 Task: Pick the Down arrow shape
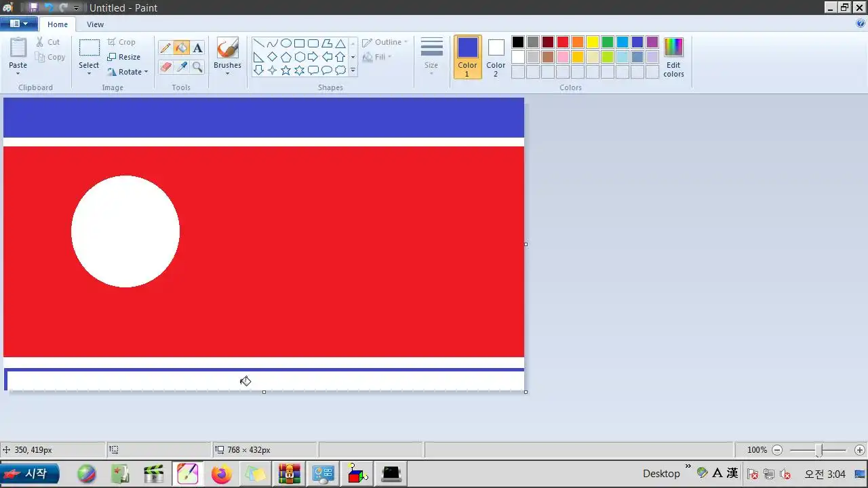click(x=258, y=70)
